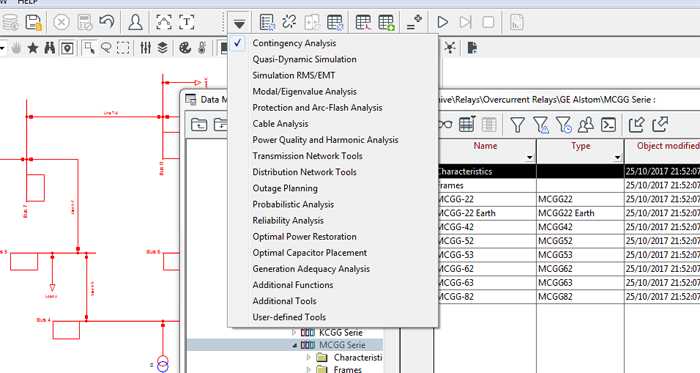Screen dimensions: 700x373
Task: Expand the KCGG Serie tree node
Action: (294, 332)
